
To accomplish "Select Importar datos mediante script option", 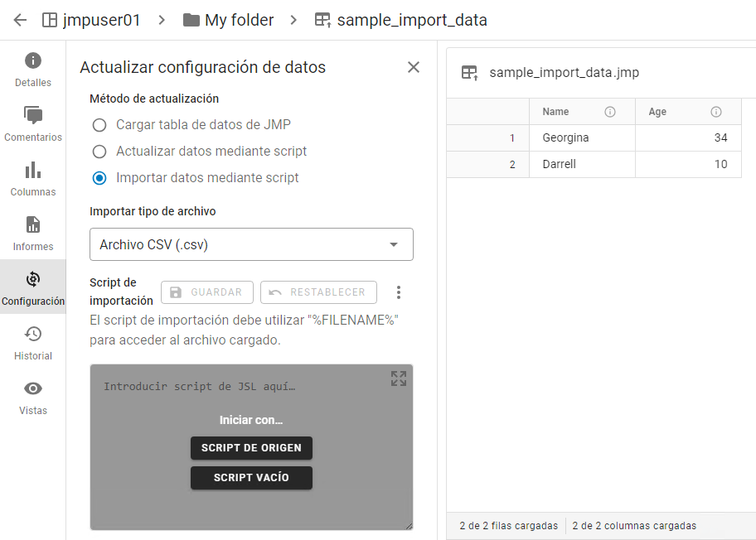I will [99, 178].
